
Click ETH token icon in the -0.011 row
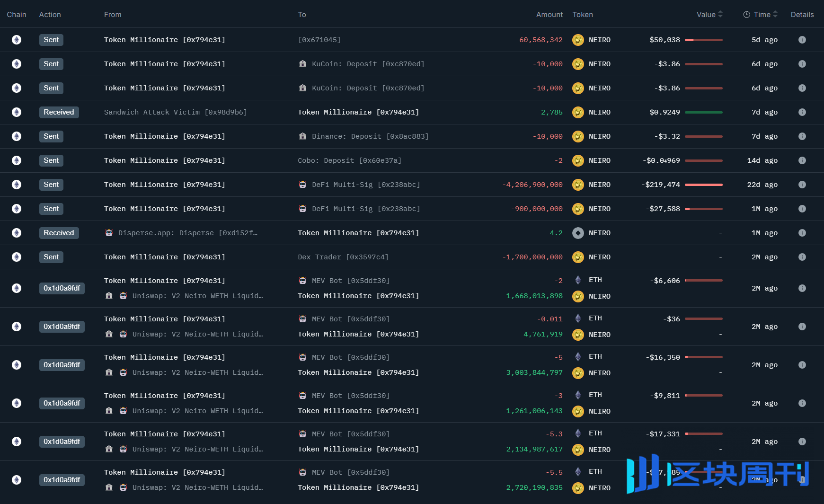pyautogui.click(x=578, y=318)
